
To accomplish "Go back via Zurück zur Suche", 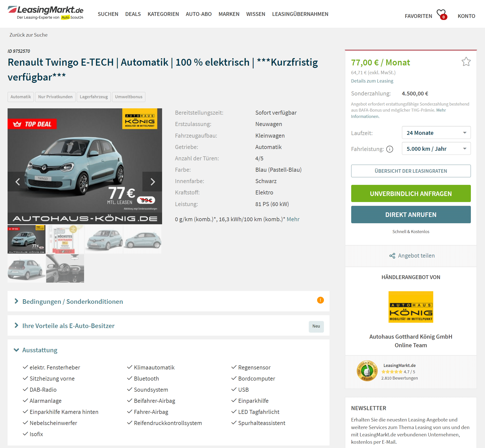I will pos(29,35).
